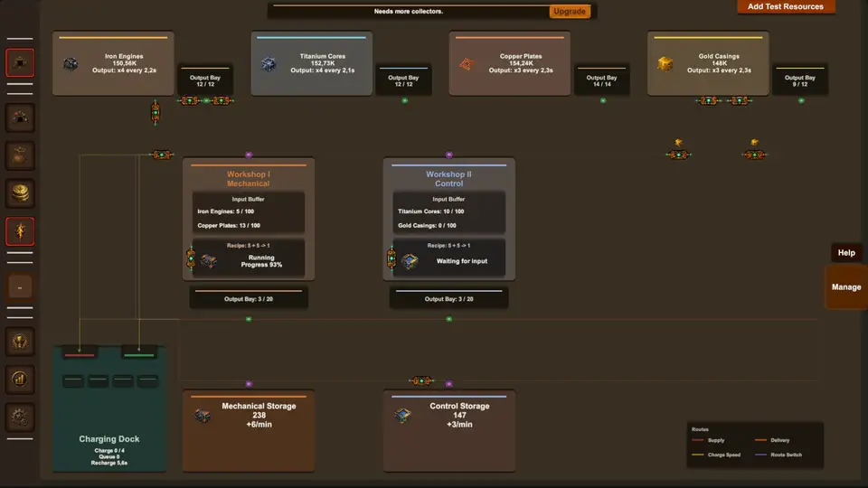This screenshot has width=868, height=488.
Task: Click the Supply route legend entry
Action: 709,440
